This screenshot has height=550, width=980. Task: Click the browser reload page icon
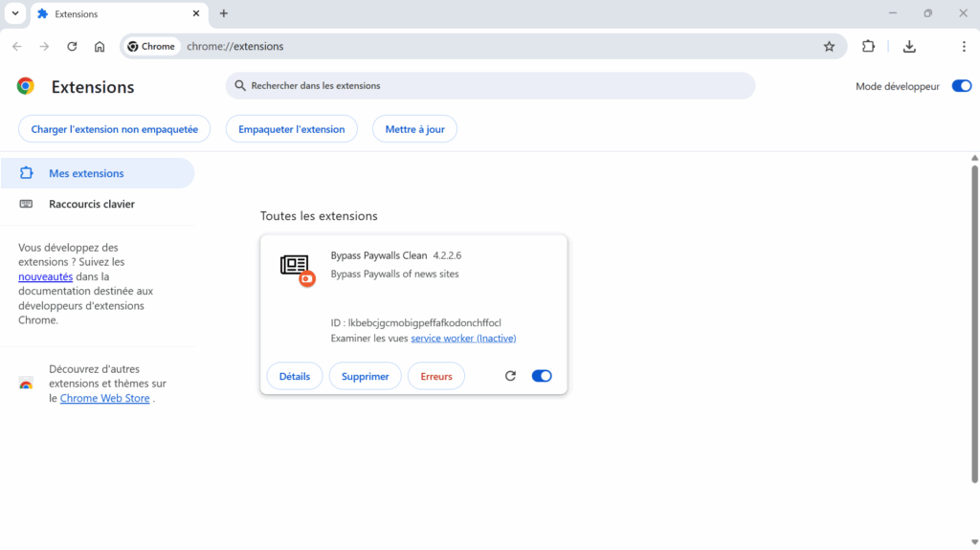[72, 46]
